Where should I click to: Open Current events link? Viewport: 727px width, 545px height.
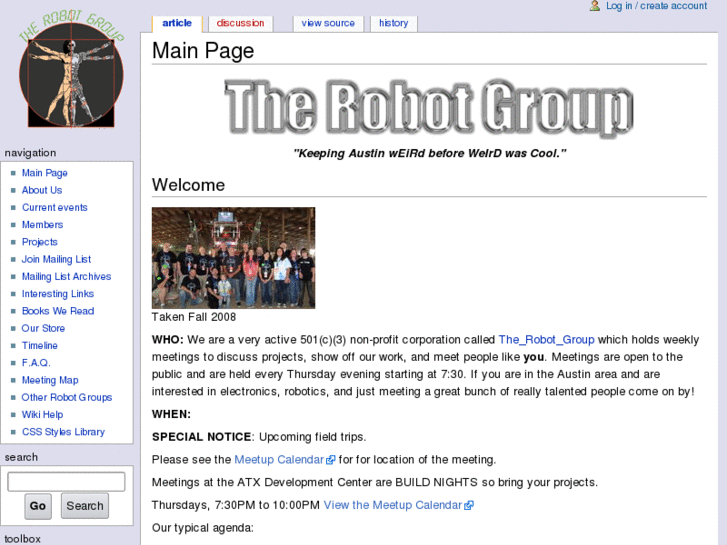coord(55,207)
